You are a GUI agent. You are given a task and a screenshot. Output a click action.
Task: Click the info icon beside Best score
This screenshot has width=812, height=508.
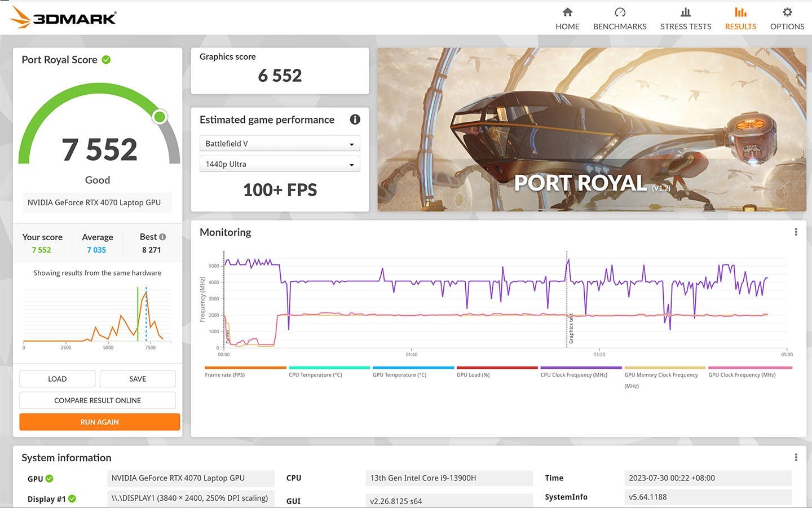pos(162,237)
